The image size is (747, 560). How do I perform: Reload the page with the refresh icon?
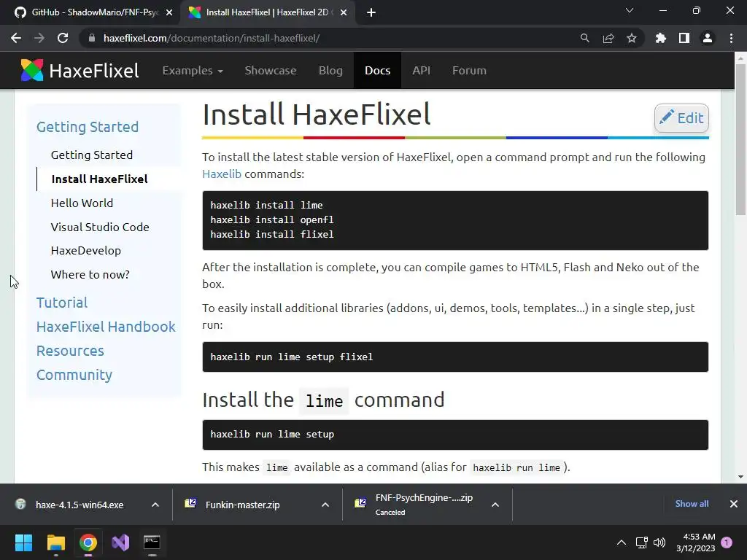(x=63, y=38)
